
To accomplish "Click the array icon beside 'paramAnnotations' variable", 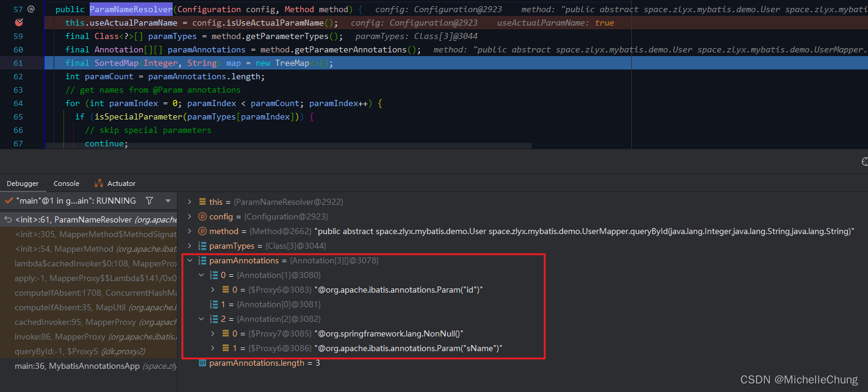I will coord(203,260).
